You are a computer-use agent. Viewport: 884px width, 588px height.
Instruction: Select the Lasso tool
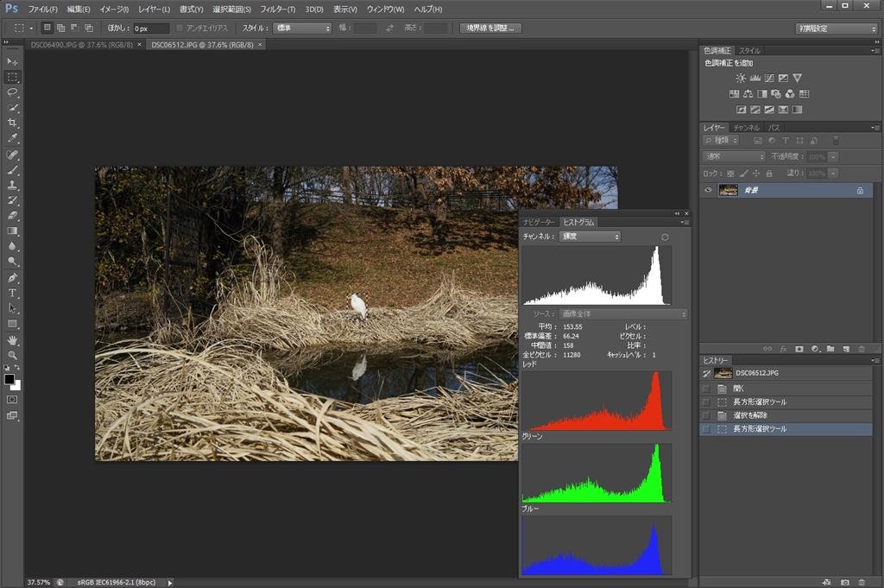[13, 92]
